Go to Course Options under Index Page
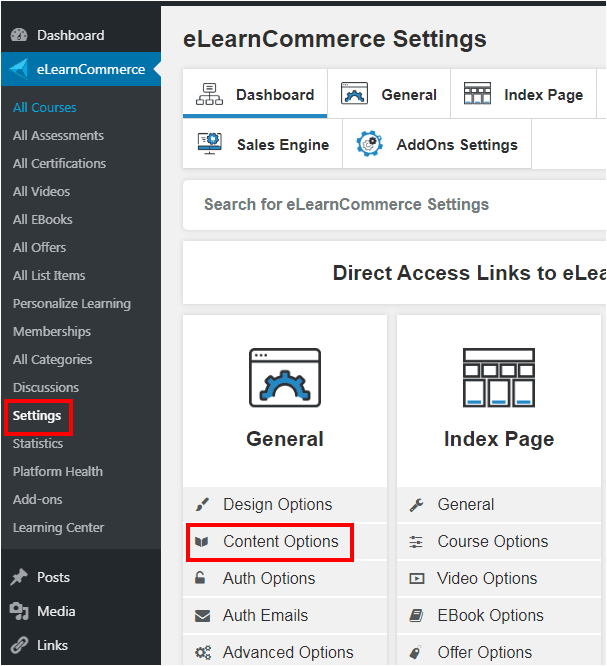Image resolution: width=607 pixels, height=666 pixels. (x=493, y=542)
